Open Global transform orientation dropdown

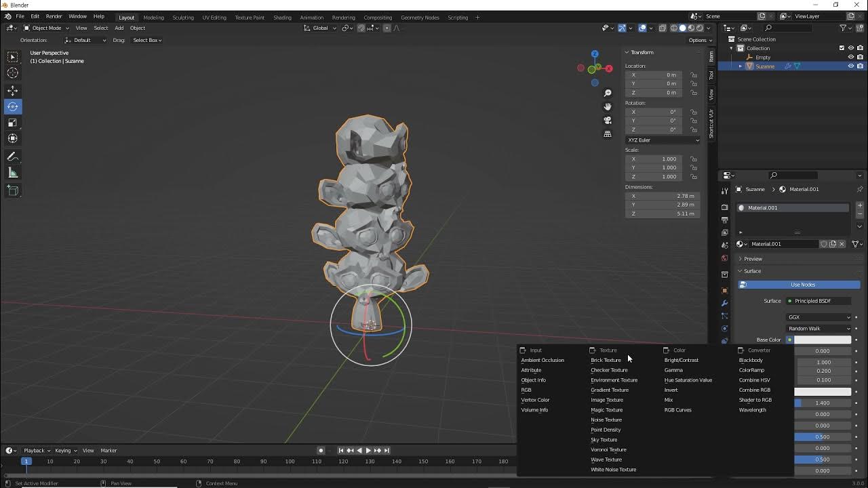320,28
